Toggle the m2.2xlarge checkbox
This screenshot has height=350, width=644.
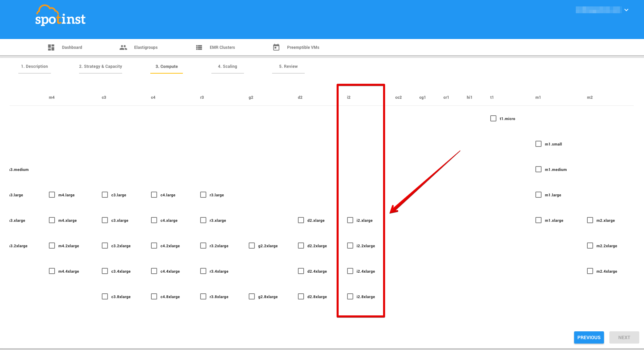click(x=590, y=246)
